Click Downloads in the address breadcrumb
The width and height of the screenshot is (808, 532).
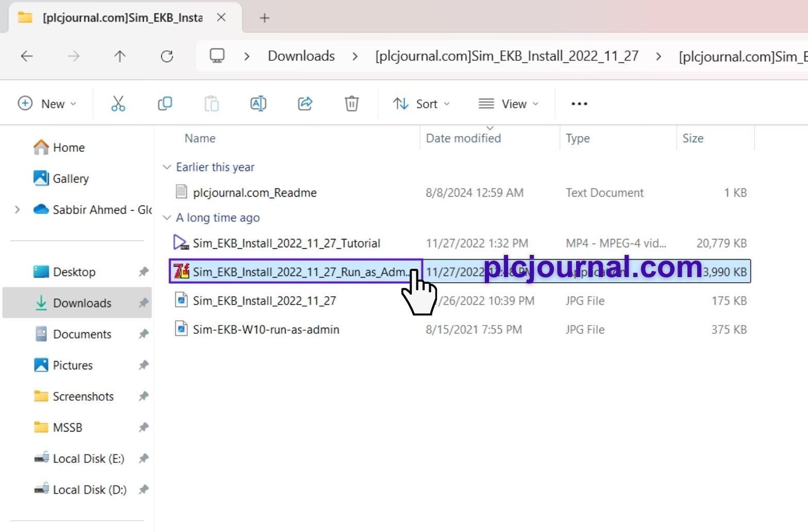(x=301, y=56)
